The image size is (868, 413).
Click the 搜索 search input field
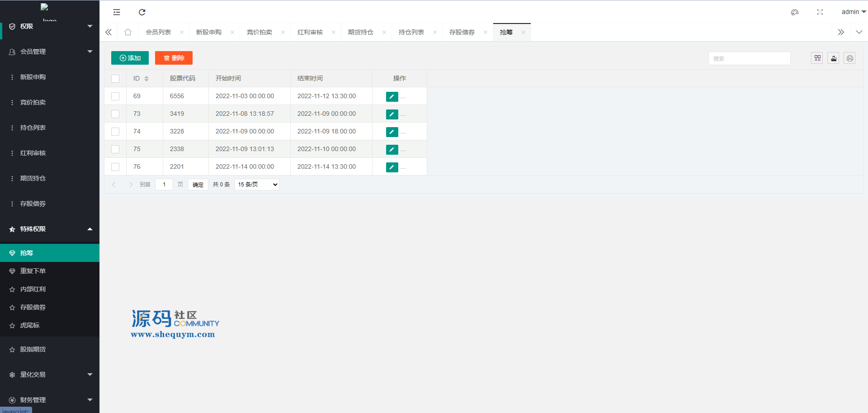pyautogui.click(x=750, y=58)
